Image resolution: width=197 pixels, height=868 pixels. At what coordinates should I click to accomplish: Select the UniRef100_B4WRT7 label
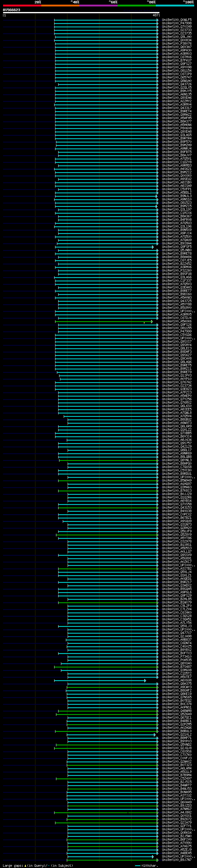click(177, 785)
